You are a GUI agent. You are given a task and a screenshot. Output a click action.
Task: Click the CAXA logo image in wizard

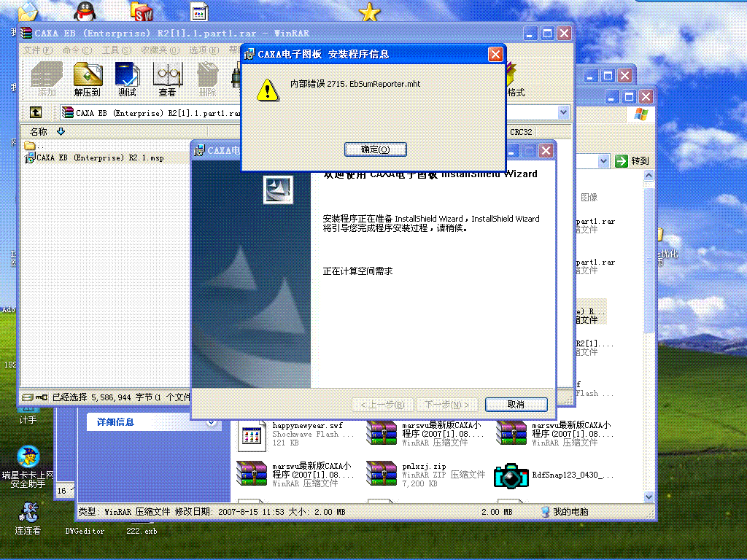click(278, 190)
